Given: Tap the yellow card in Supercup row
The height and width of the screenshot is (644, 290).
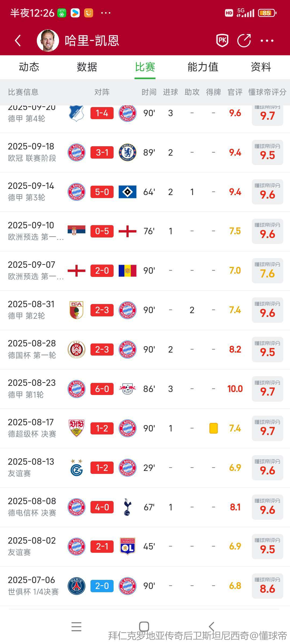Looking at the screenshot, I should (x=213, y=428).
